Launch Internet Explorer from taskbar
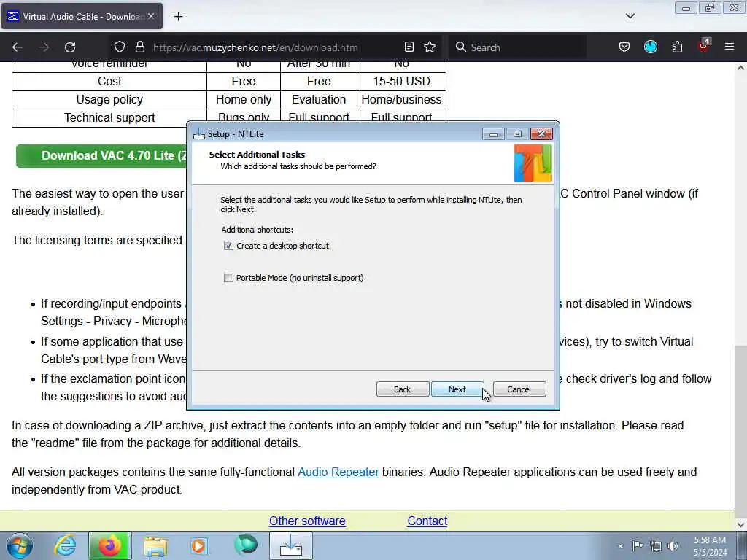This screenshot has height=560, width=747. 65,545
